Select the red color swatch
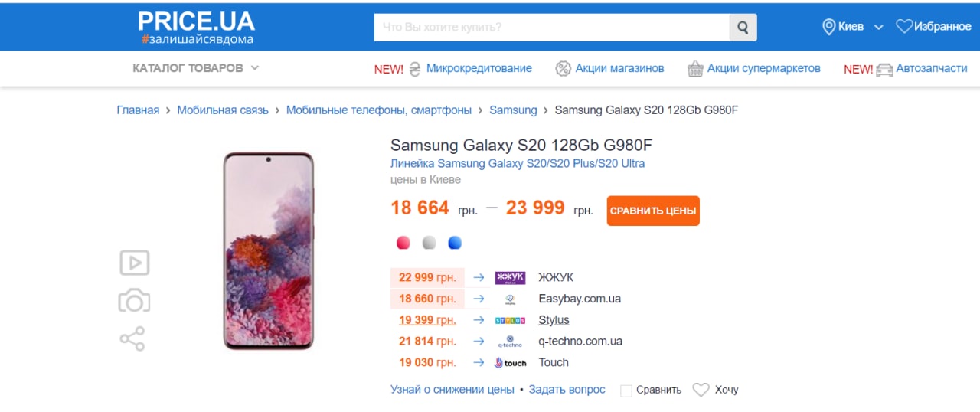The image size is (980, 412). [403, 243]
